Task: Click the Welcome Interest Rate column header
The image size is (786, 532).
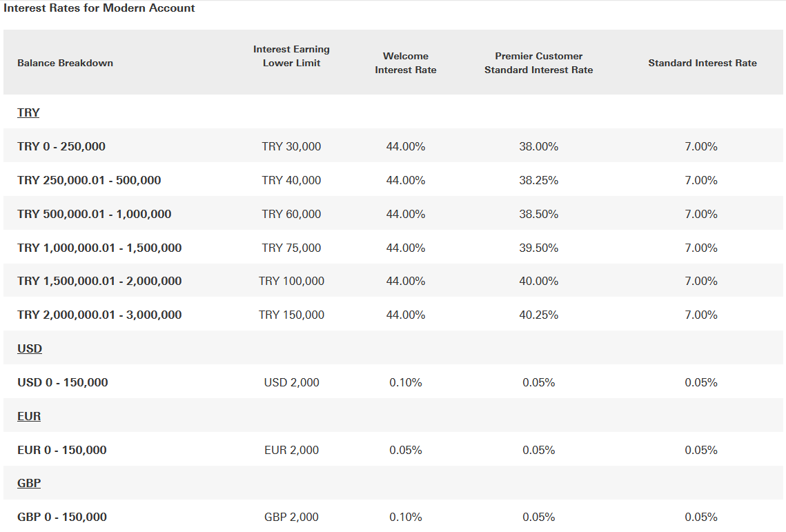Action: (405, 63)
